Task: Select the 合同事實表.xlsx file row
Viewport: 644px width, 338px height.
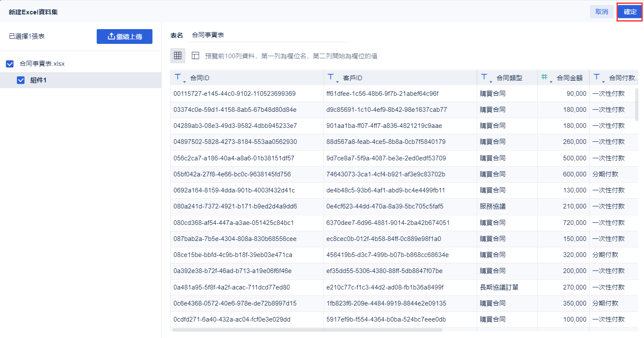Action: coord(81,64)
